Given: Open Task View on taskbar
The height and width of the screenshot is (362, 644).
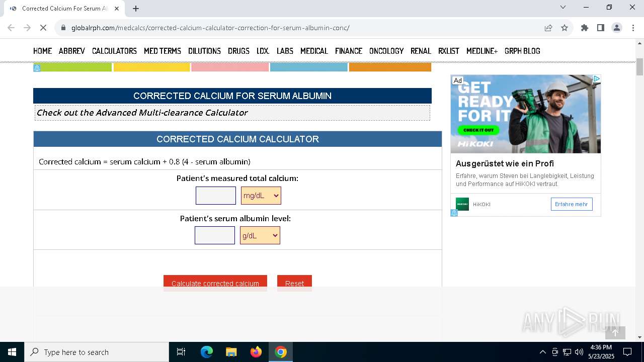Looking at the screenshot, I should pyautogui.click(x=181, y=352).
